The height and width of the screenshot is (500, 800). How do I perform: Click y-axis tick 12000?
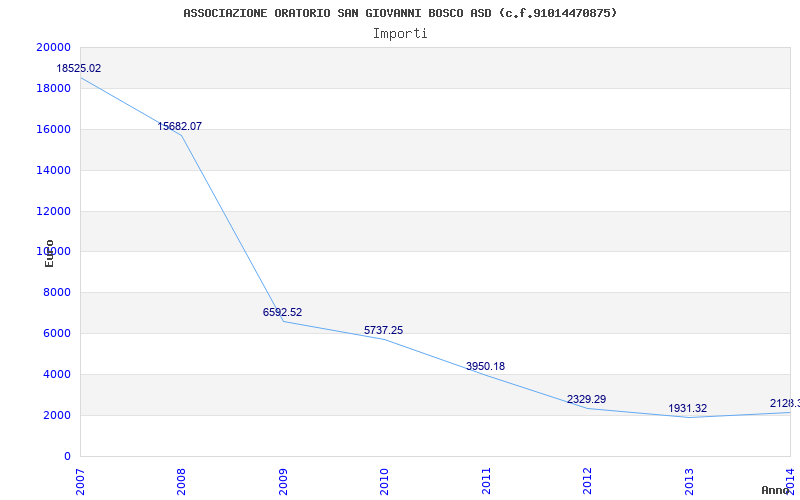(x=53, y=211)
